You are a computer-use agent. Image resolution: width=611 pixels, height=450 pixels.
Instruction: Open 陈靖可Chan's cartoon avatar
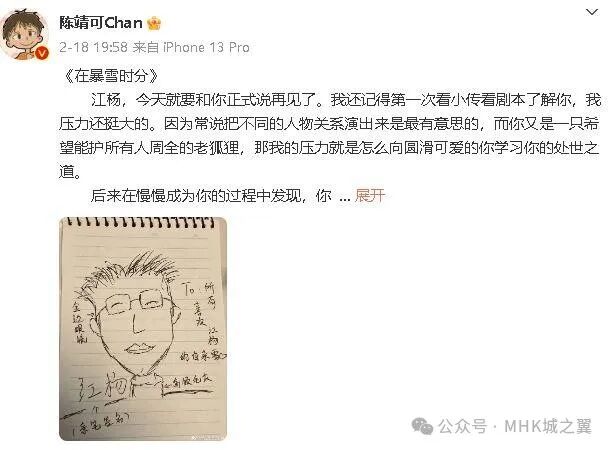[x=25, y=34]
